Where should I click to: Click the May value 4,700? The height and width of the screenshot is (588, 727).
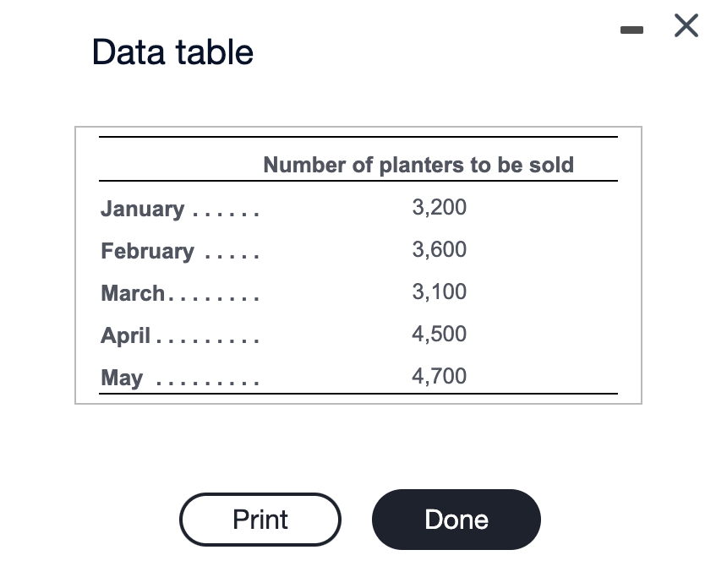[439, 376]
